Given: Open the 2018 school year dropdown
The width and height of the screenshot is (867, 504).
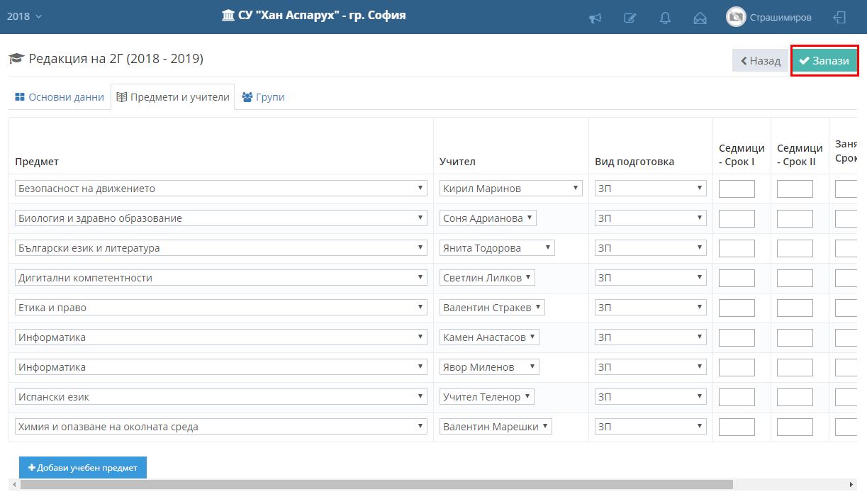Looking at the screenshot, I should (x=24, y=16).
